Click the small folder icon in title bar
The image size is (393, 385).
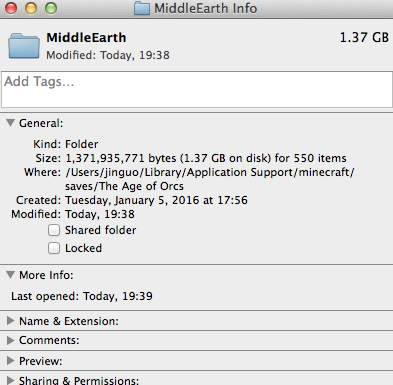point(142,8)
